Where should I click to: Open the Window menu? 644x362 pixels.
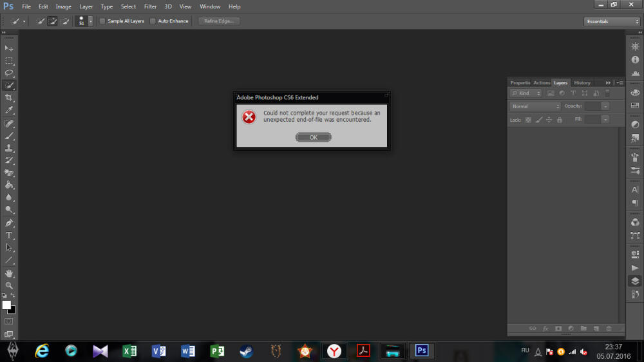[x=210, y=6]
